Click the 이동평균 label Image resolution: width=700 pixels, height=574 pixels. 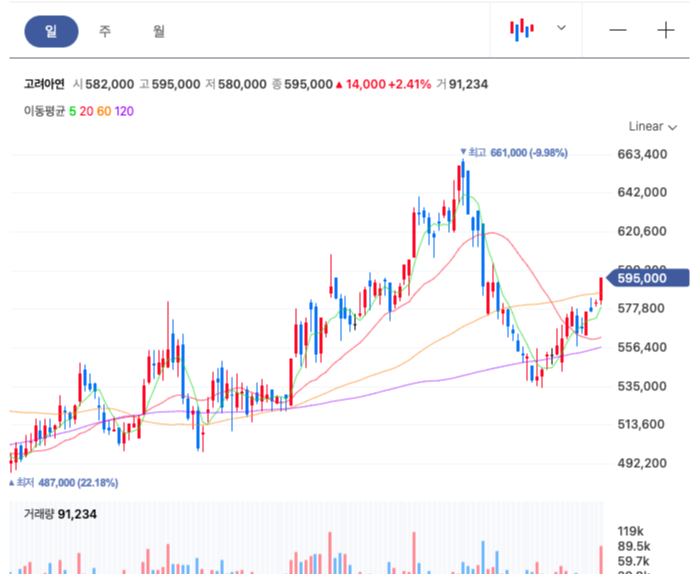click(x=44, y=111)
